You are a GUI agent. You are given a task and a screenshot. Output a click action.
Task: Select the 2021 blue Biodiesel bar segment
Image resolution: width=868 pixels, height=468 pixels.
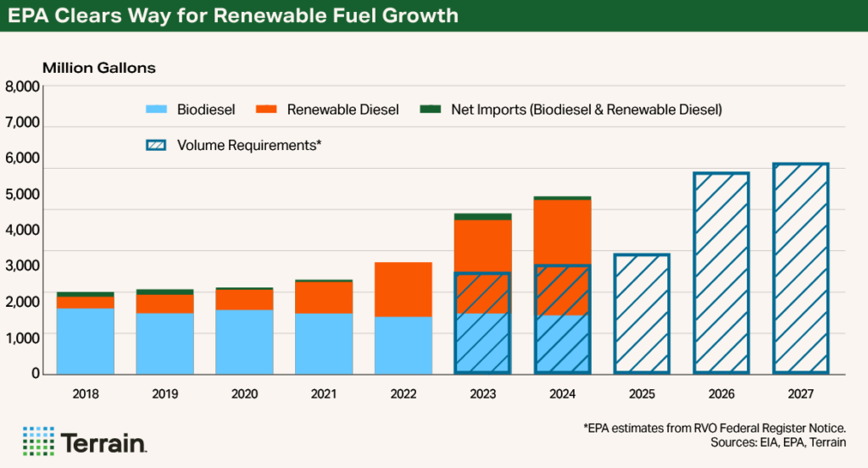(x=324, y=343)
